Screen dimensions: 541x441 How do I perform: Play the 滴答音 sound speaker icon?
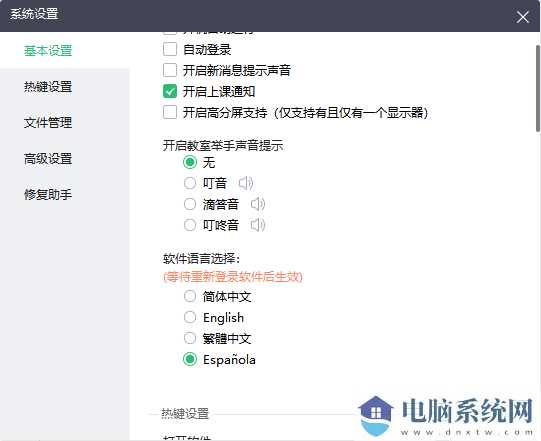point(258,204)
